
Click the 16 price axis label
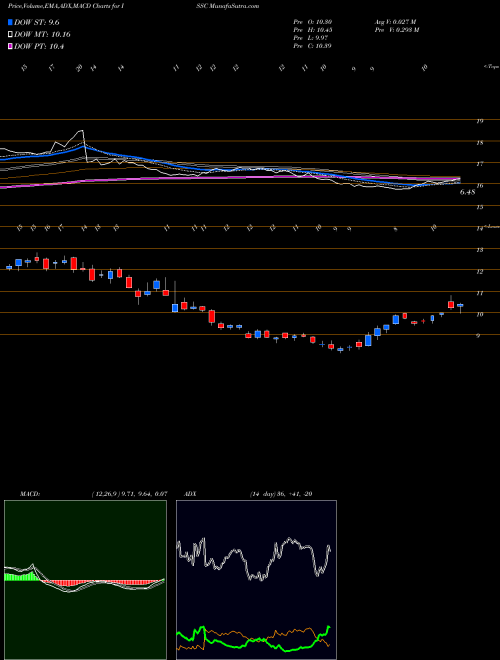pos(479,186)
